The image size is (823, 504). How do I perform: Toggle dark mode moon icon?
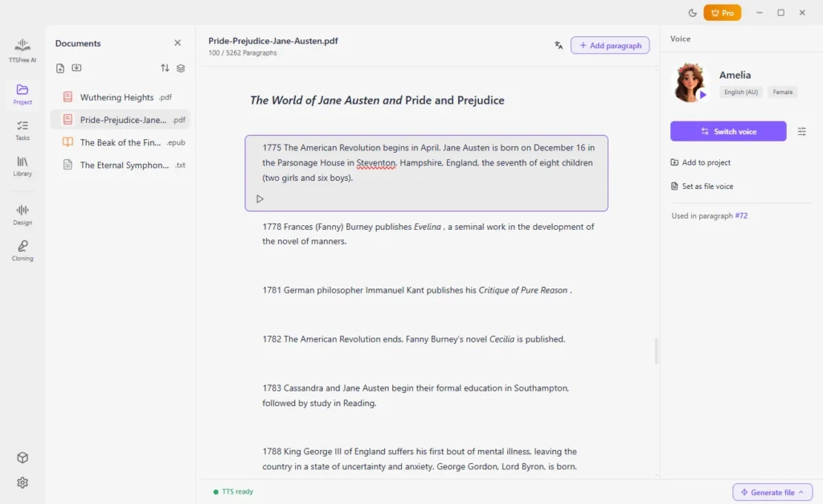[x=692, y=13]
